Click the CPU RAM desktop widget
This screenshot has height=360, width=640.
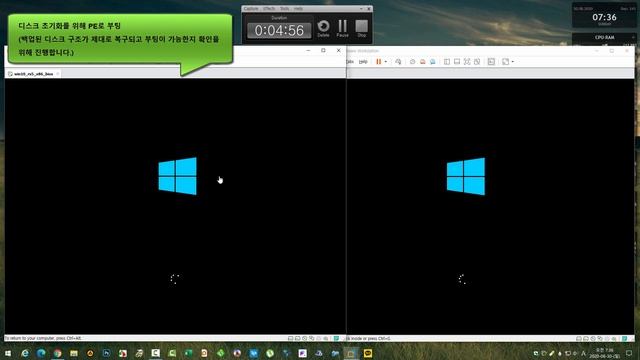tap(604, 39)
